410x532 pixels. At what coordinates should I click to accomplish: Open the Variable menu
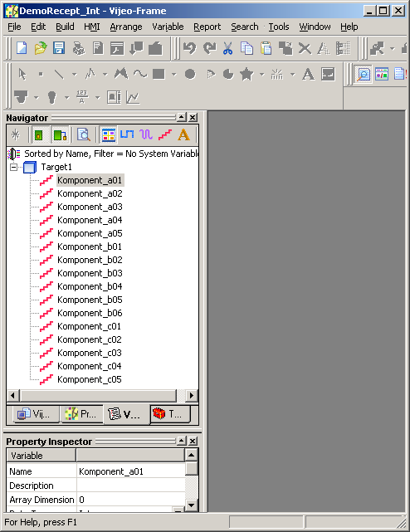coord(168,27)
